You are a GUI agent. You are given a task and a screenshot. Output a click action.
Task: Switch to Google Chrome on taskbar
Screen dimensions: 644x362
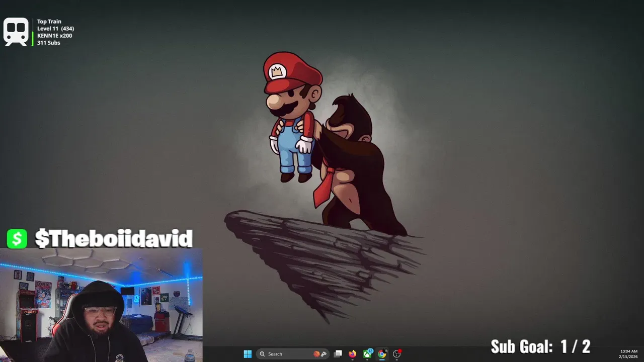[382, 354]
